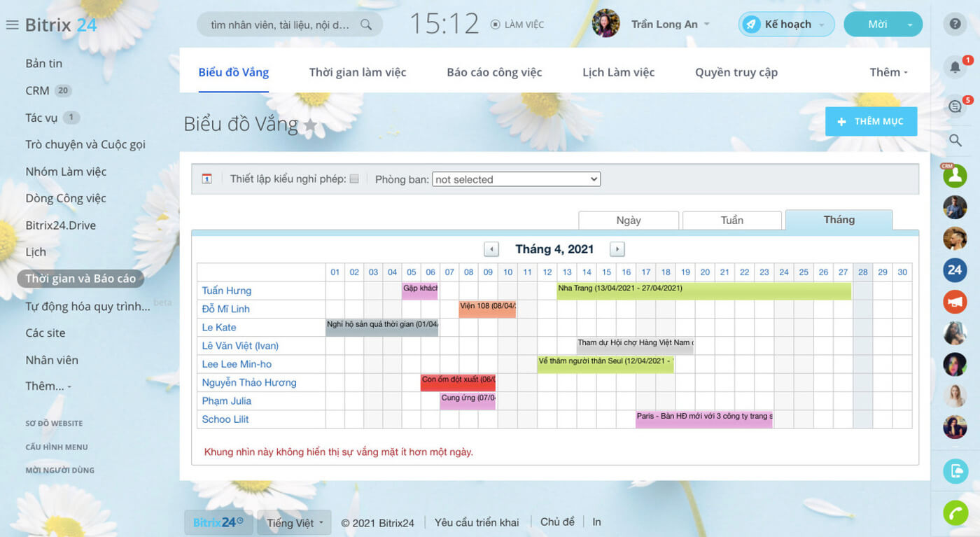Screen dimensions: 980x537
Task: Click the search magnifier in top bar
Action: (x=365, y=25)
